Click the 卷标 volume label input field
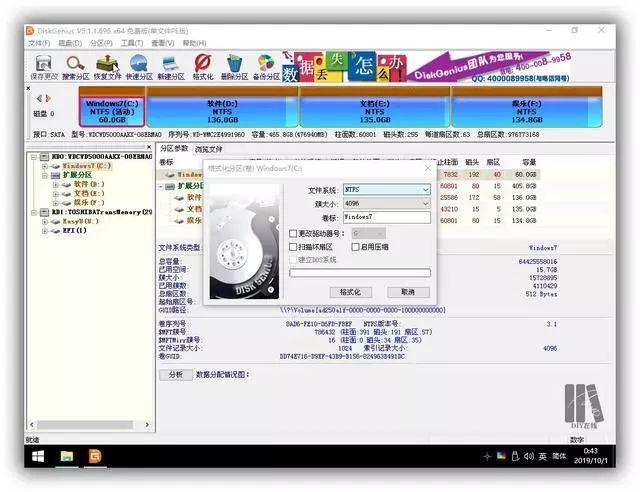Screen dimensions: 640x492 (x=387, y=217)
